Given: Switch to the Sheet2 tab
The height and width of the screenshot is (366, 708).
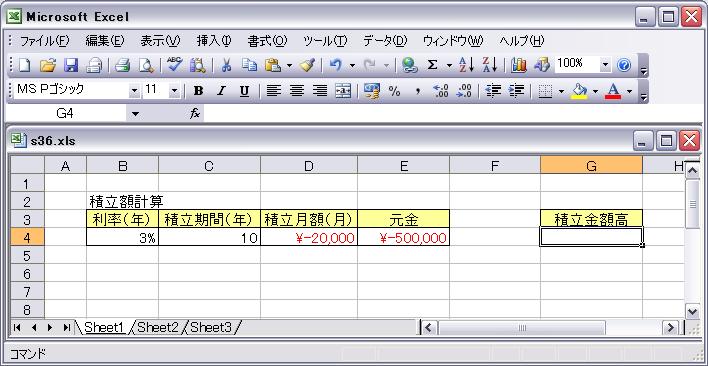Looking at the screenshot, I should (x=158, y=328).
